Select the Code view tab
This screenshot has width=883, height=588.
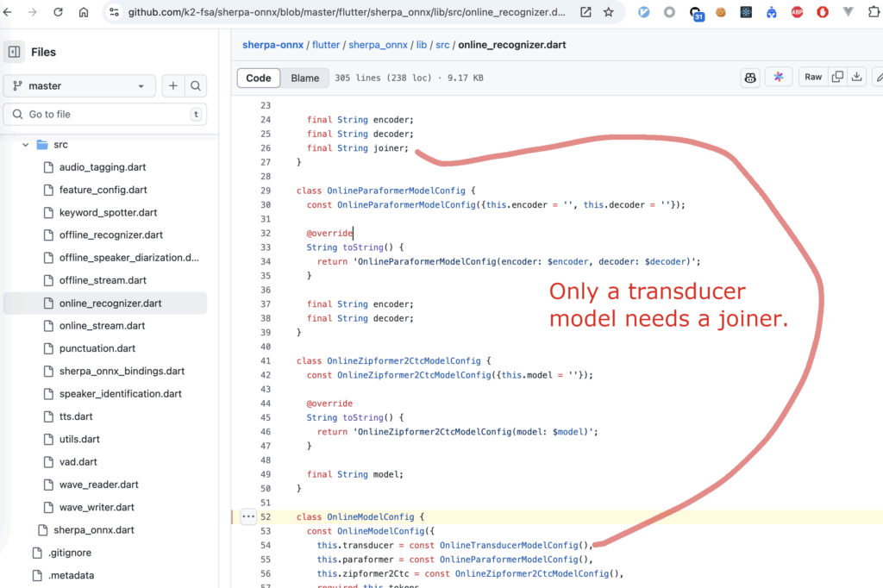(x=259, y=78)
